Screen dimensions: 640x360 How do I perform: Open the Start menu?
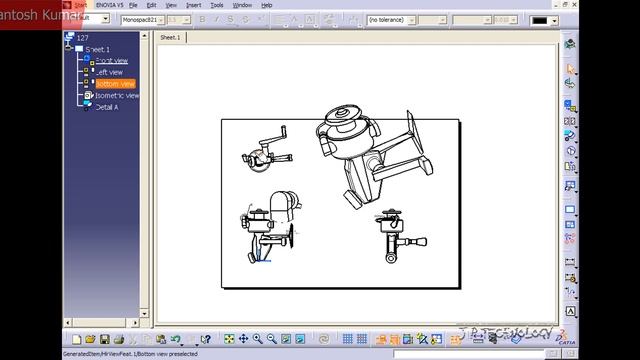[80, 5]
